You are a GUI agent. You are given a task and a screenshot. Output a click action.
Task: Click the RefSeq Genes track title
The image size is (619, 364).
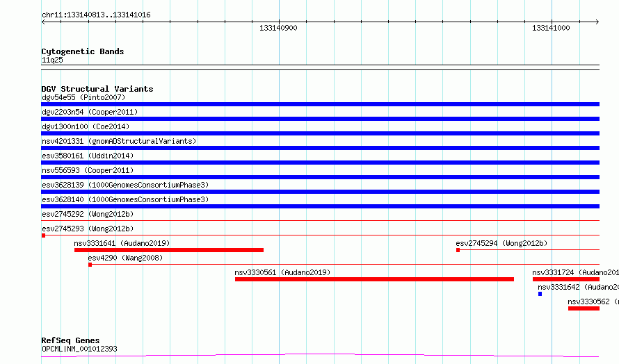[x=70, y=340]
